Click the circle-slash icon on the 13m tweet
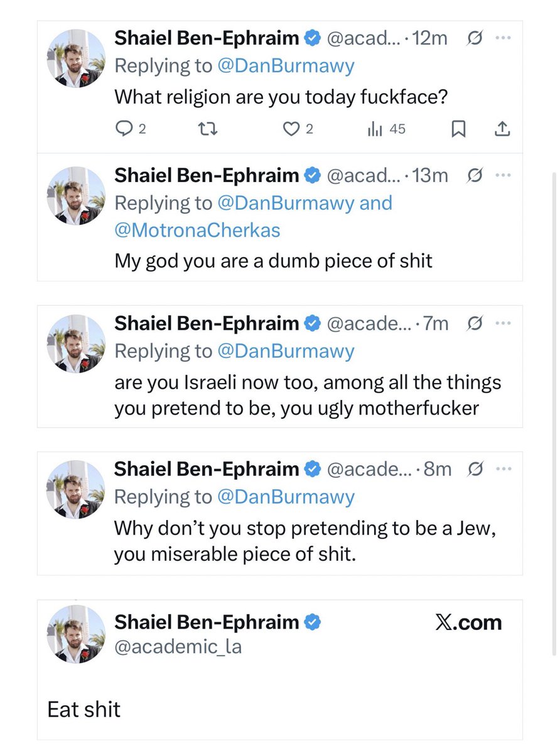Viewport: 560px width, 753px height. pos(476,176)
